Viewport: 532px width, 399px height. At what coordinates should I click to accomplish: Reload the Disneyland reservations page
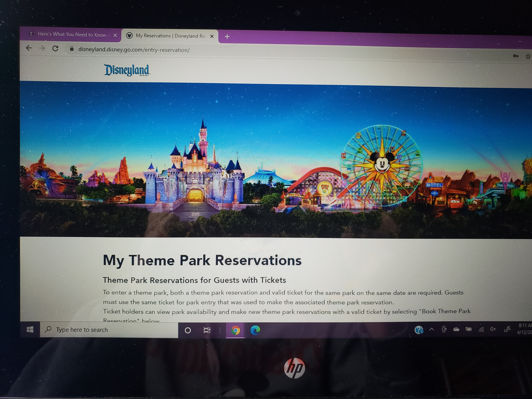click(x=55, y=49)
